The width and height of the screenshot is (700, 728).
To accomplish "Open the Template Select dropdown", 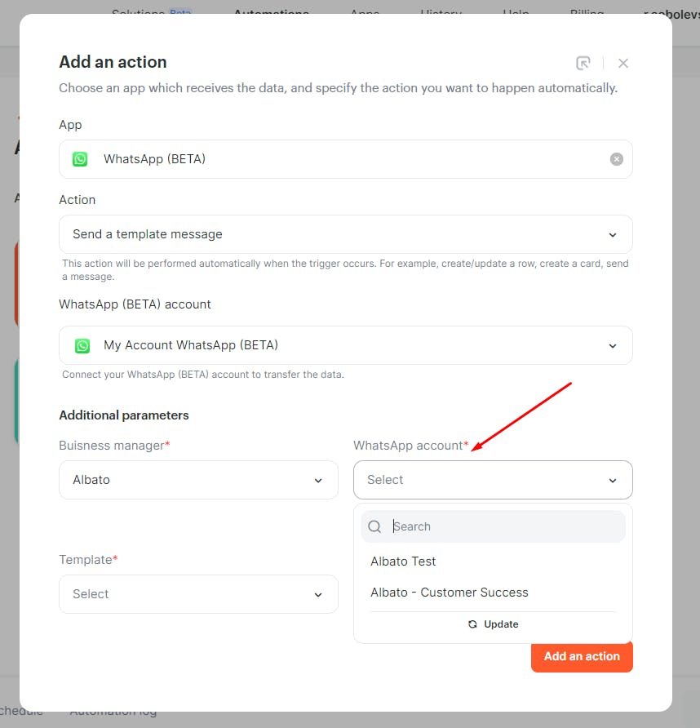I will tap(199, 594).
